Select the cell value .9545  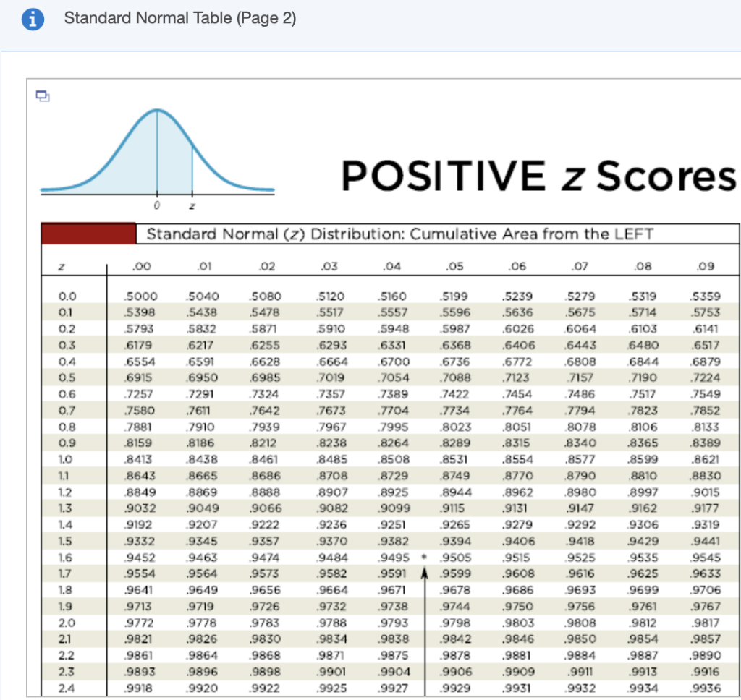pos(705,558)
